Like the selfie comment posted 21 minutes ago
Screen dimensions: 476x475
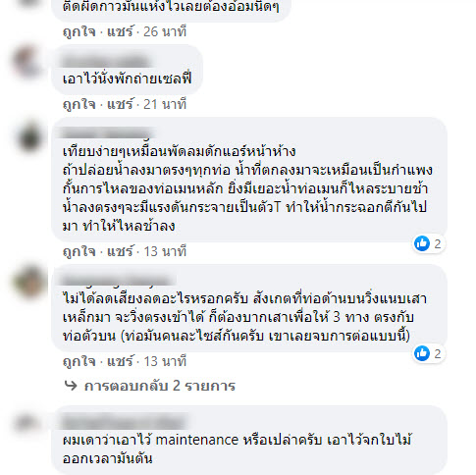pyautogui.click(x=79, y=105)
